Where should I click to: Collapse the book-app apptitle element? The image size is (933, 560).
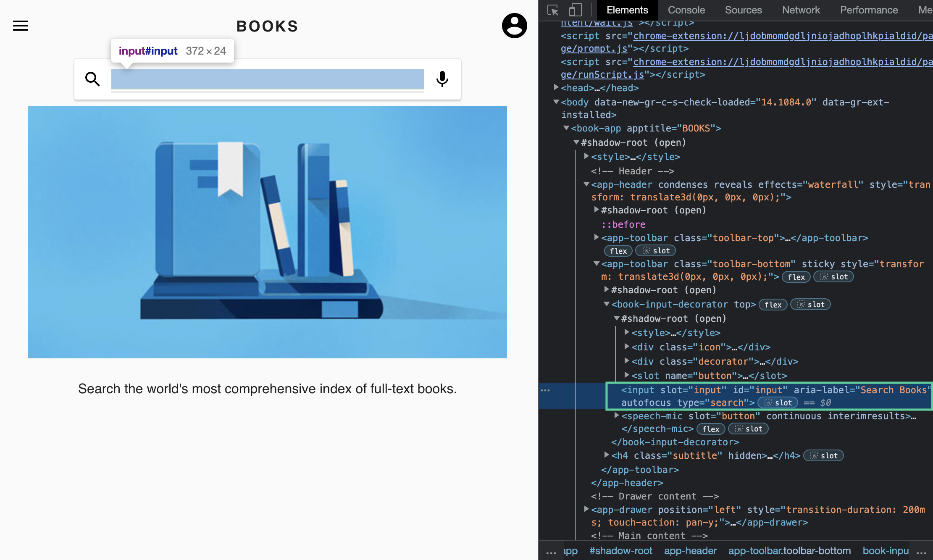(566, 128)
